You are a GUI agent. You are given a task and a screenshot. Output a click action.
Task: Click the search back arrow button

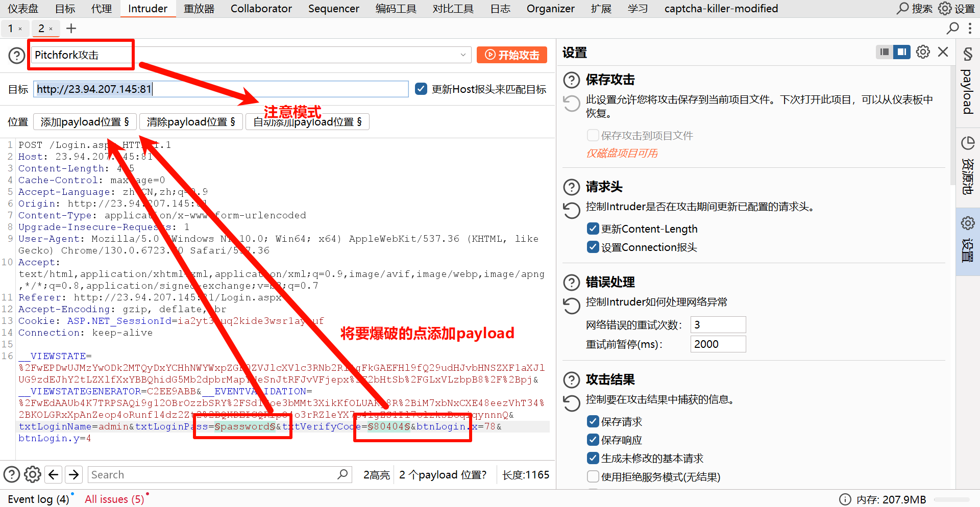54,475
